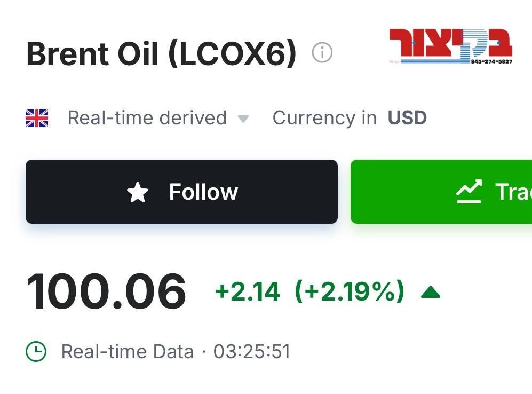Click the Real-time Data label

point(127,352)
